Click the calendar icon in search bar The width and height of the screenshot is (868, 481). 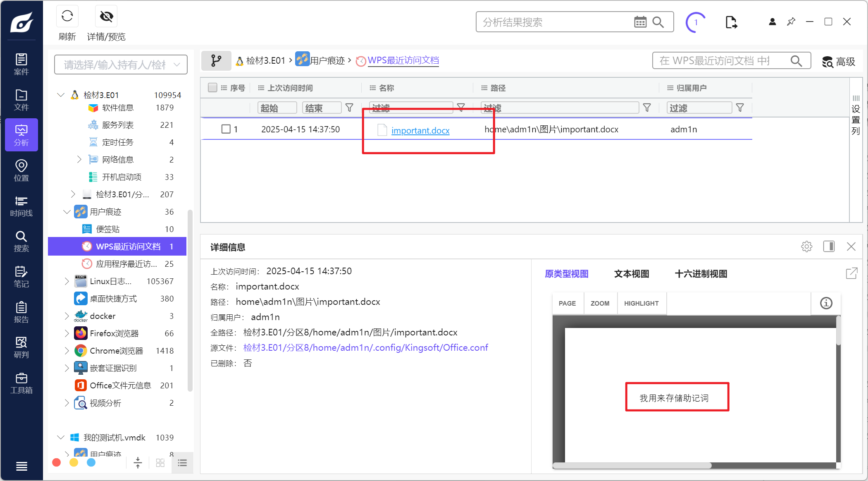click(x=640, y=22)
